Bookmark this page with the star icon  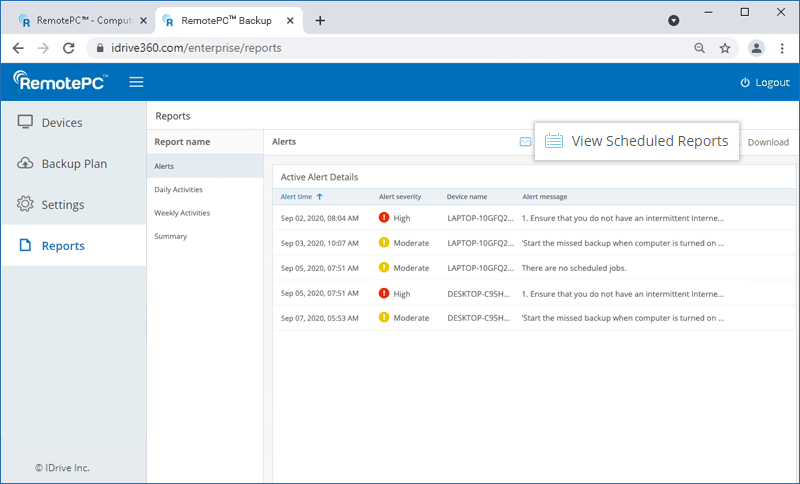click(x=725, y=48)
